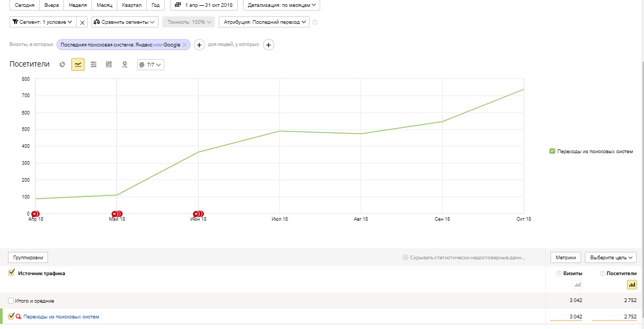Select the line chart view icon

[x=78, y=64]
